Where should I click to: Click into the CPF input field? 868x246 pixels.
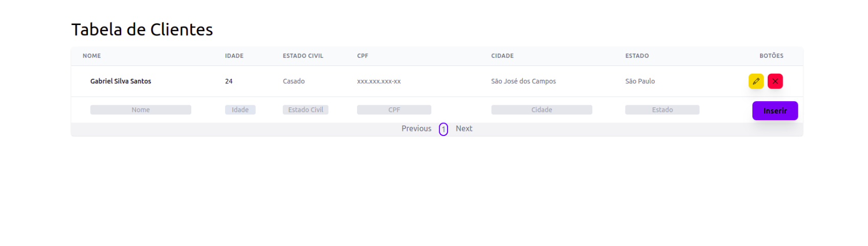(x=394, y=110)
